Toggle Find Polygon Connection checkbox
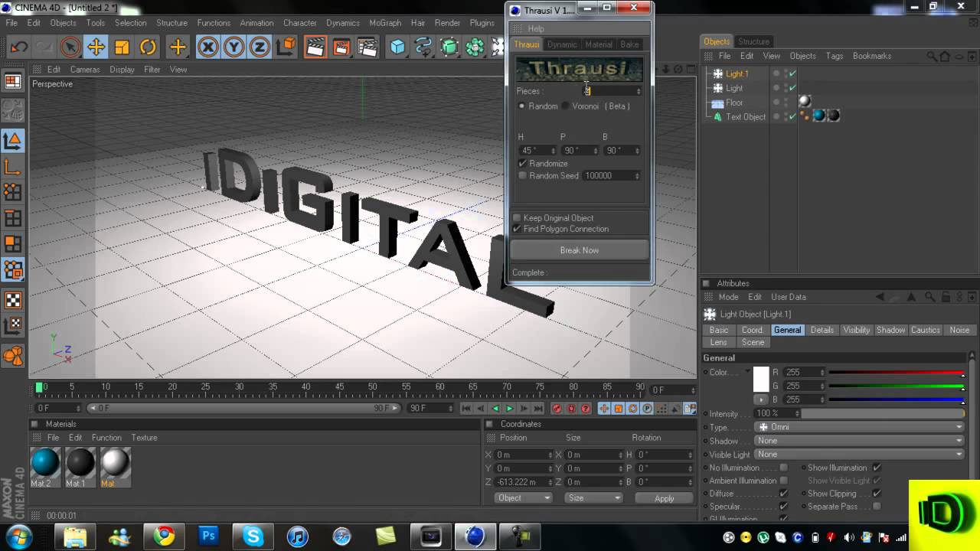The height and width of the screenshot is (551, 980). click(517, 229)
